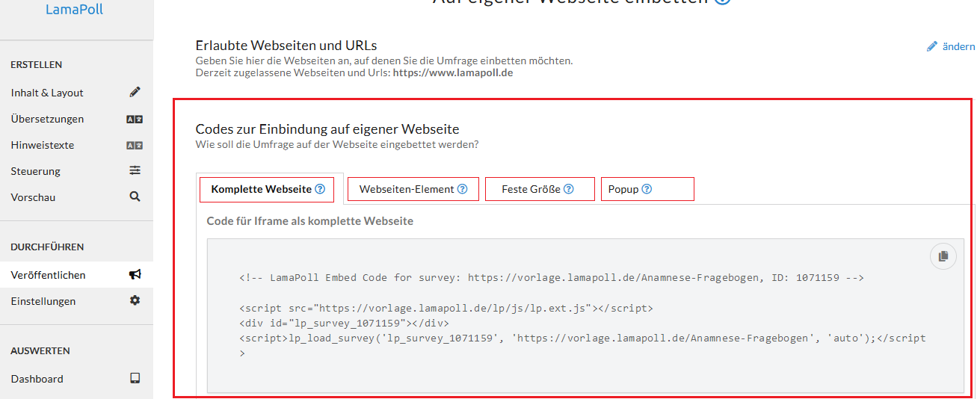
Task: Click the allowed URL https://www.lamapoll.de
Action: [453, 73]
